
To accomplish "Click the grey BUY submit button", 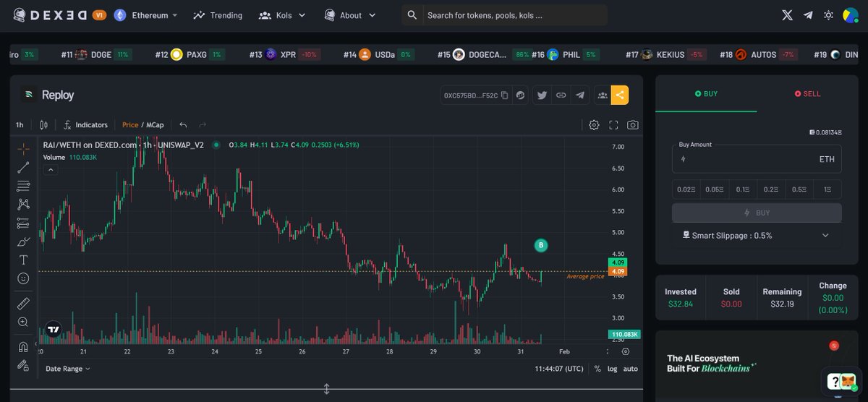I will point(757,213).
